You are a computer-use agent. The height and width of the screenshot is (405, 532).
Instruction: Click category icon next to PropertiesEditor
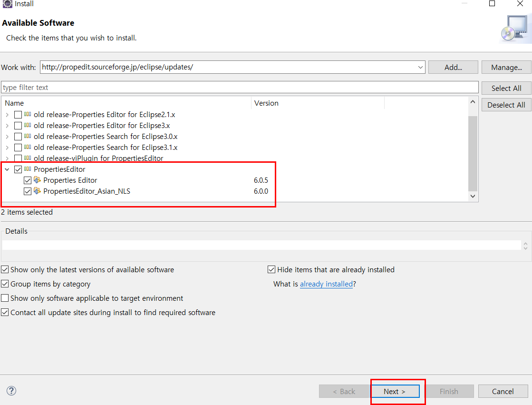tap(28, 169)
